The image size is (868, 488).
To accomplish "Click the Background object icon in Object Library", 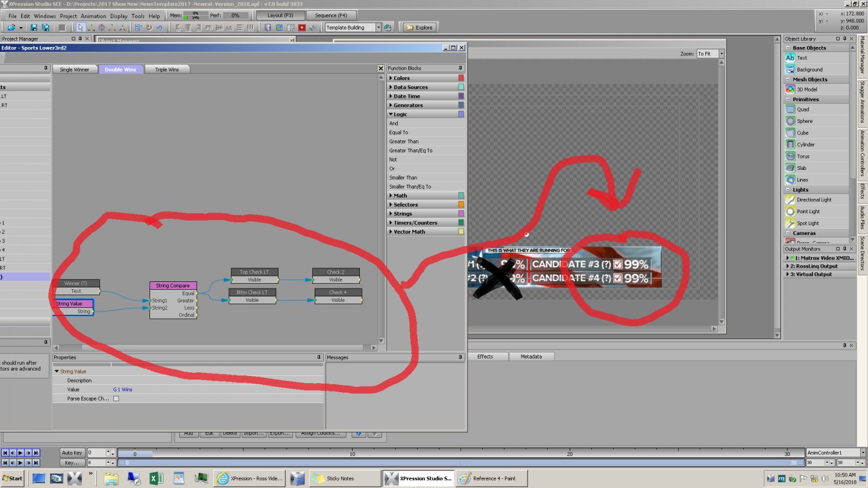I will click(x=790, y=69).
